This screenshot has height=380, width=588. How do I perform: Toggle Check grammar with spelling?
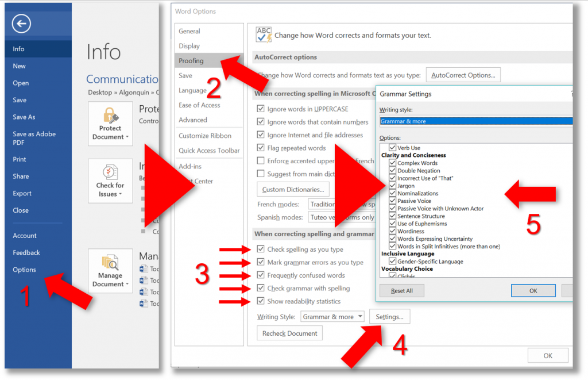261,288
